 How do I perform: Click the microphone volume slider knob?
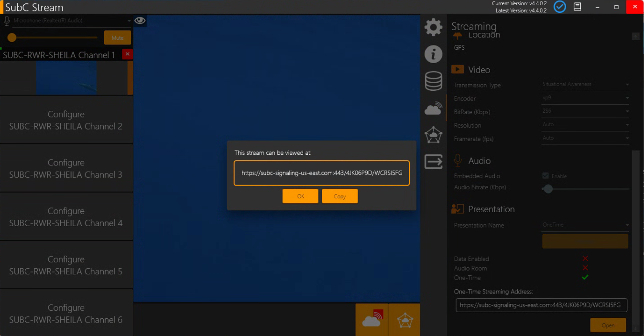[12, 38]
